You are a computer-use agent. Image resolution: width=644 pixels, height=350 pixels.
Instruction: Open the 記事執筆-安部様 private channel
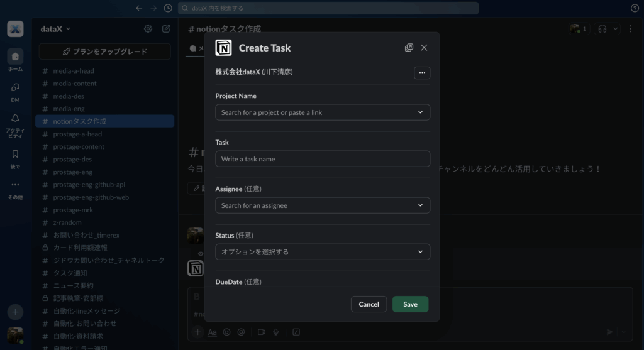point(105,298)
